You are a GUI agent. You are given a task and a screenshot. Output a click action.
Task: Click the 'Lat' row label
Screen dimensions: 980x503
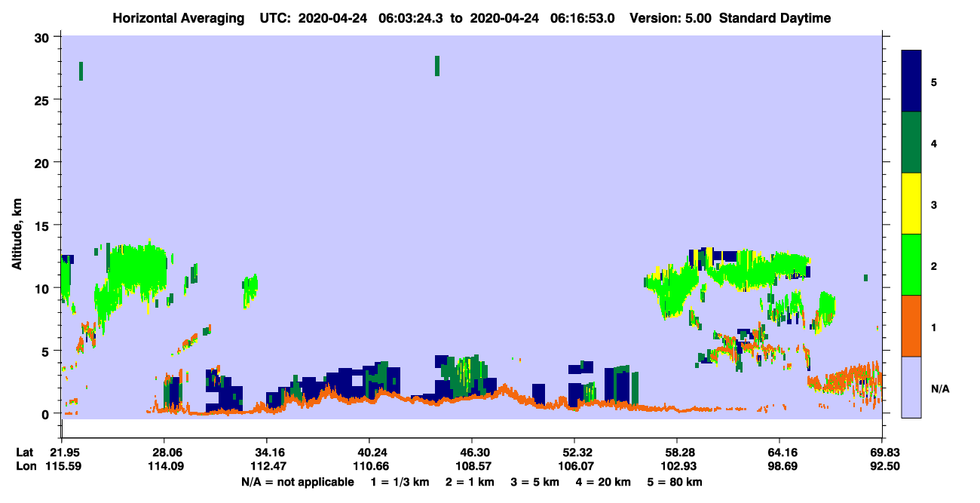[25, 452]
